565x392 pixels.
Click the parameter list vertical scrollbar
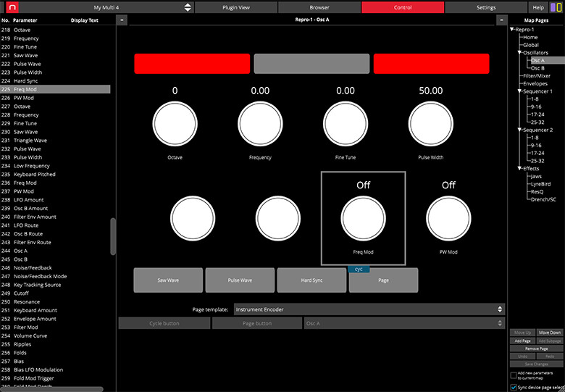coord(113,236)
